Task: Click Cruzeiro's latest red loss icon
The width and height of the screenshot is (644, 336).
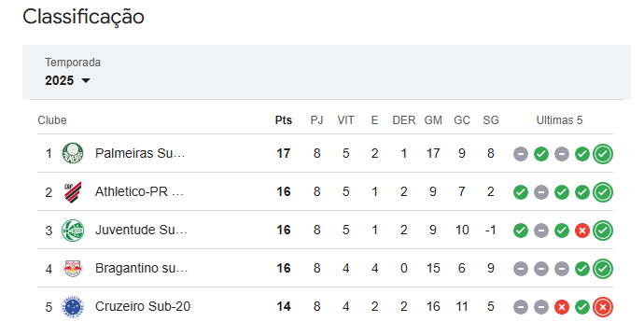Action: point(603,307)
